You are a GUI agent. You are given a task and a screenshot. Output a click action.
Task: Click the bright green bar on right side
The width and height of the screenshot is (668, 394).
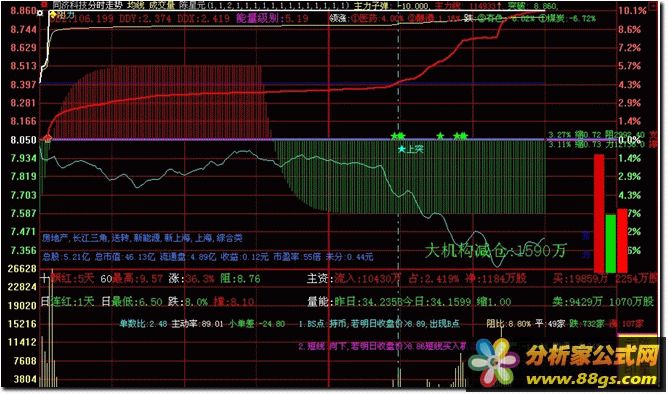(610, 244)
